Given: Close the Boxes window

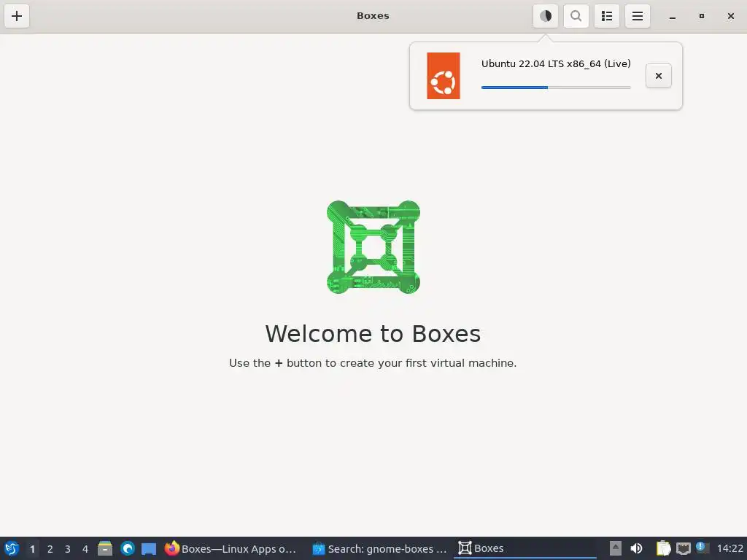Looking at the screenshot, I should 731,16.
